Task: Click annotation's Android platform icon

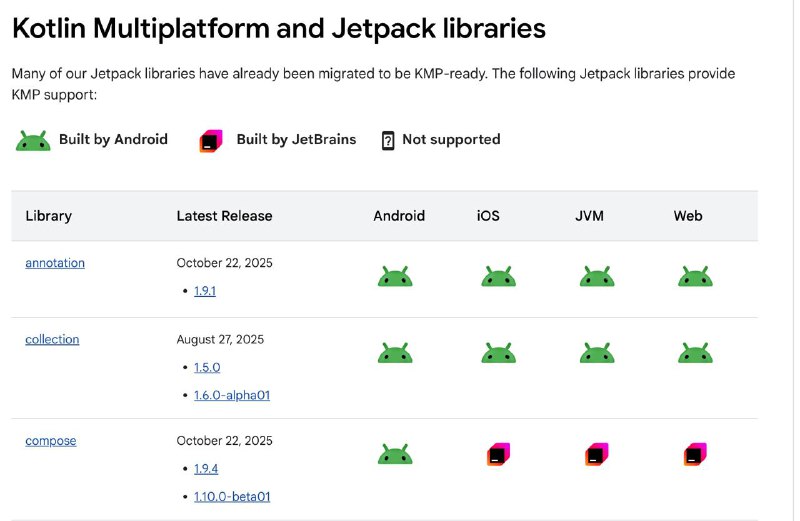Action: [395, 276]
